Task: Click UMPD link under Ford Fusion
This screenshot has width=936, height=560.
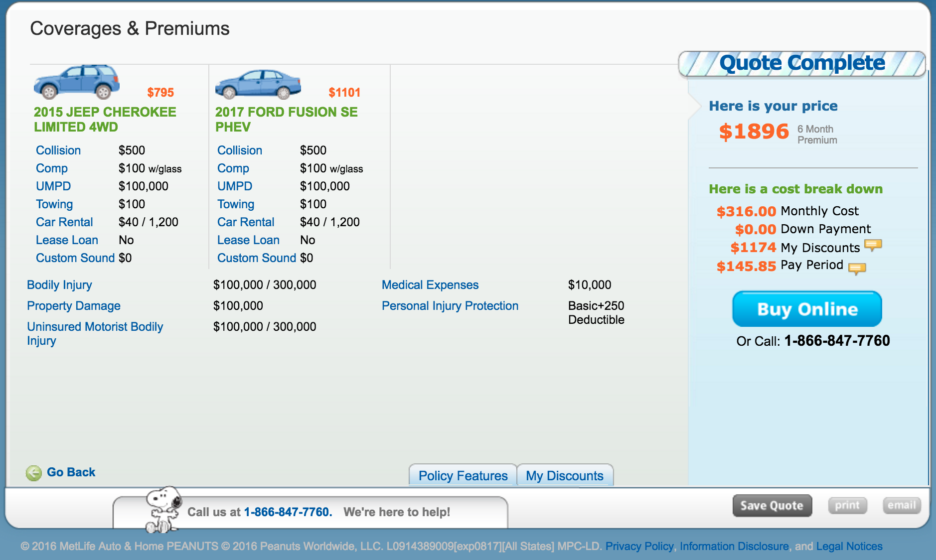Action: 235,186
